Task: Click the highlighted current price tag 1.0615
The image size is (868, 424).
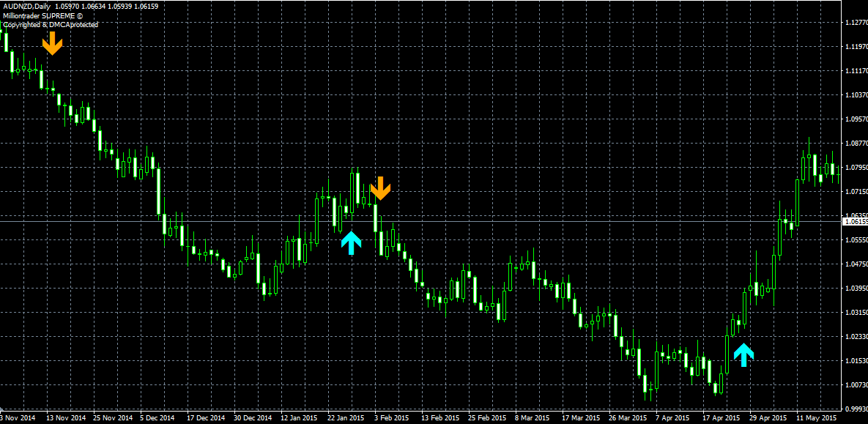Action: click(x=855, y=221)
